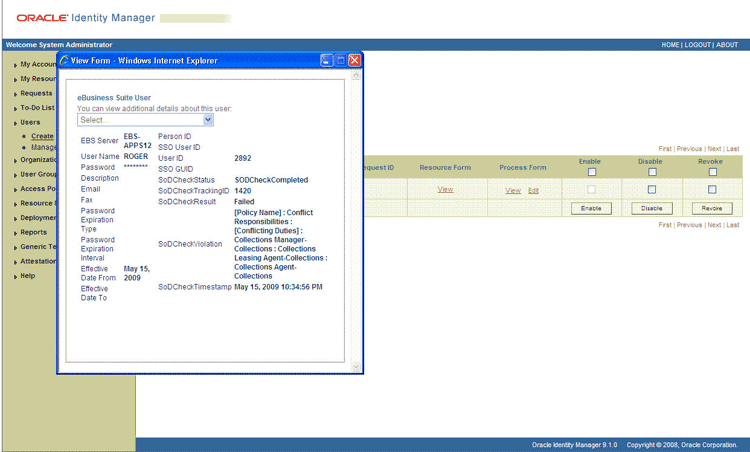The image size is (750, 452).
Task: Check the Revoke checkbox in resource row
Action: click(x=712, y=189)
